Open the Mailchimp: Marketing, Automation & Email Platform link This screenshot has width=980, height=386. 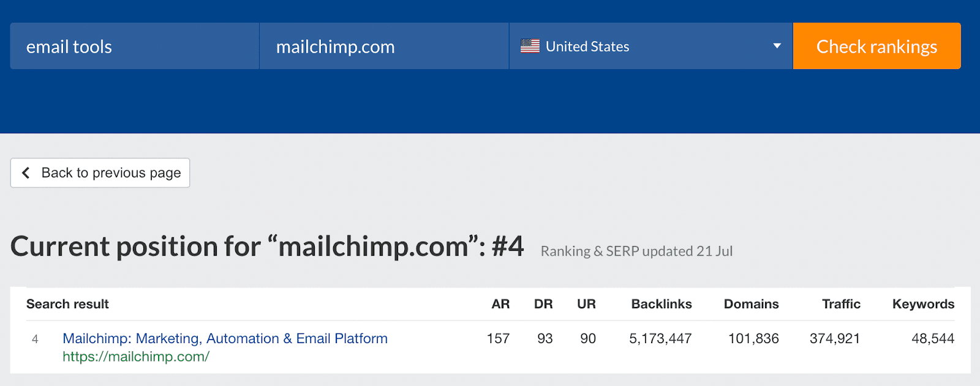(225, 338)
